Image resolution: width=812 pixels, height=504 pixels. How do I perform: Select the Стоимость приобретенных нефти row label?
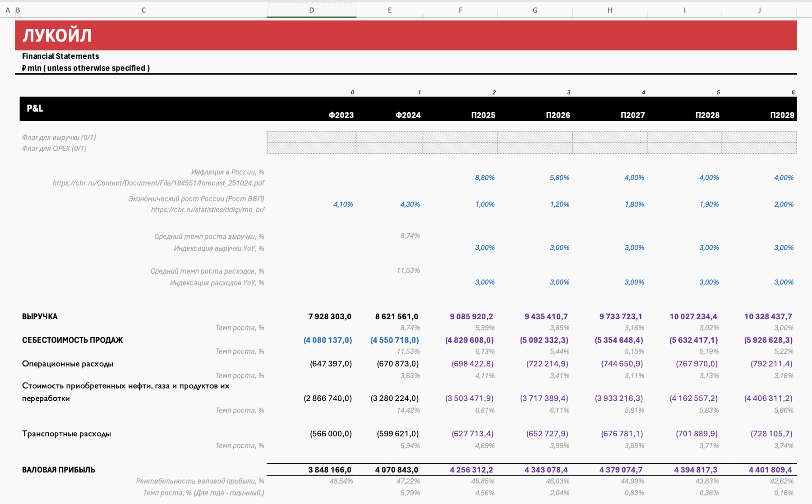125,392
